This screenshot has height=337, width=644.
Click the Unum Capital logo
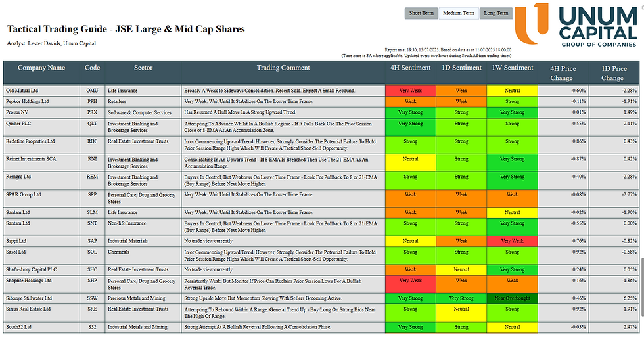pos(576,24)
